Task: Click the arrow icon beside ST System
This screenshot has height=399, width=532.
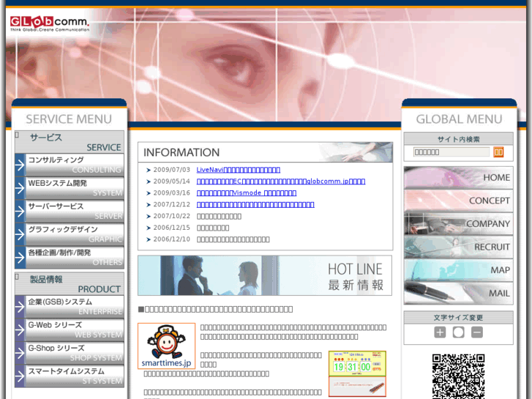Action: pyautogui.click(x=20, y=376)
